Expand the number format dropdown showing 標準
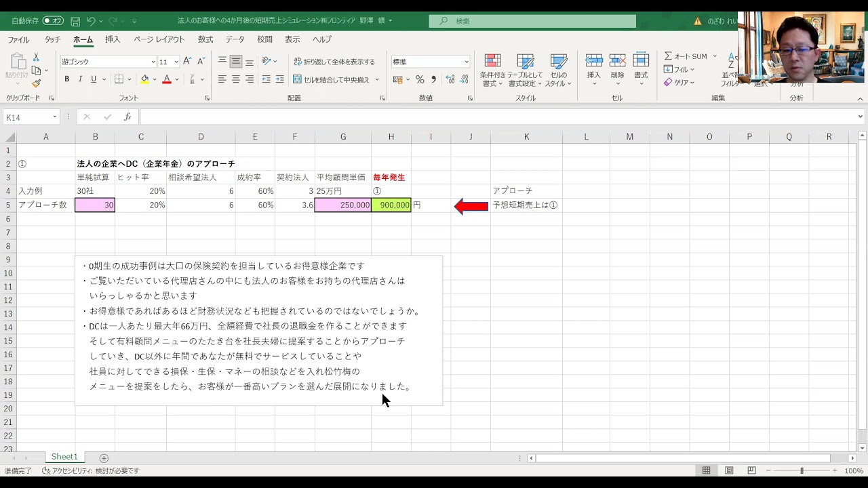 466,62
